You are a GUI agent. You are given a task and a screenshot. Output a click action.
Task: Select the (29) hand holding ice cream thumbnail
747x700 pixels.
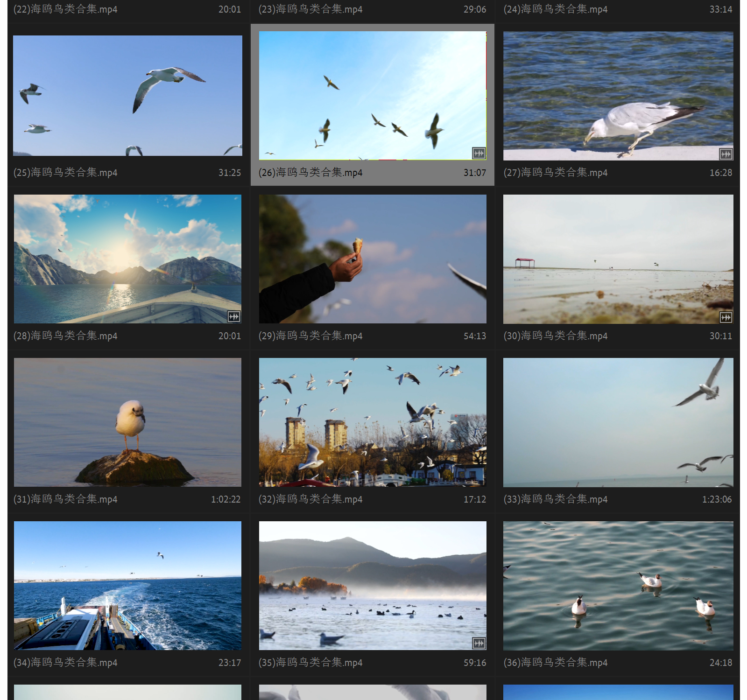373,259
